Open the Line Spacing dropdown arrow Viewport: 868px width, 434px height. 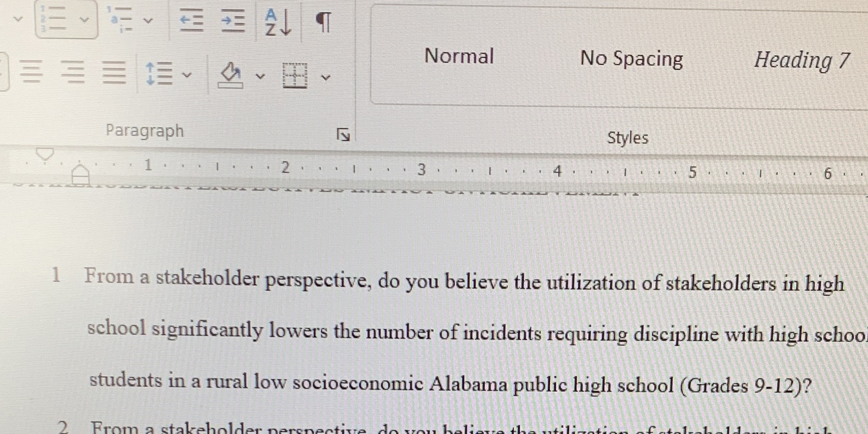(187, 75)
